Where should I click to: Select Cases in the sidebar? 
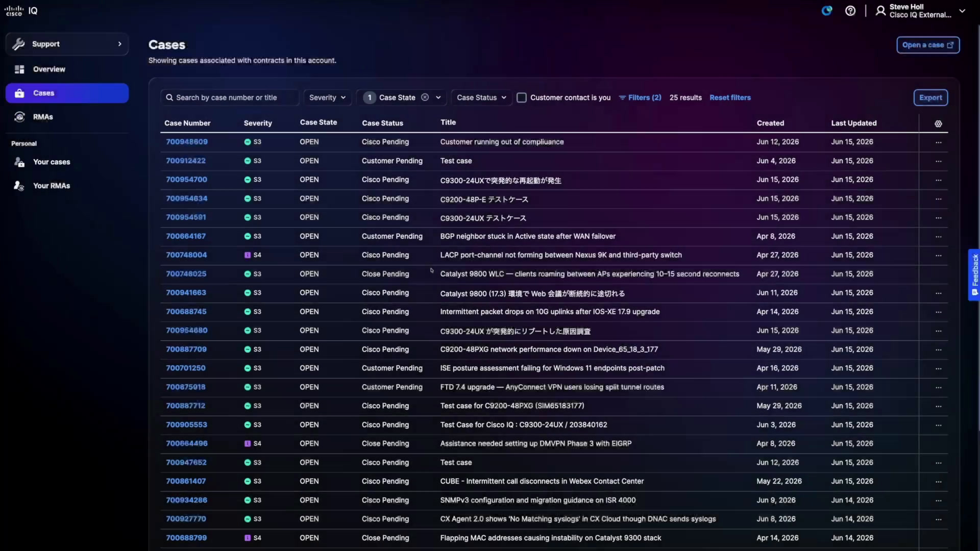coord(67,93)
